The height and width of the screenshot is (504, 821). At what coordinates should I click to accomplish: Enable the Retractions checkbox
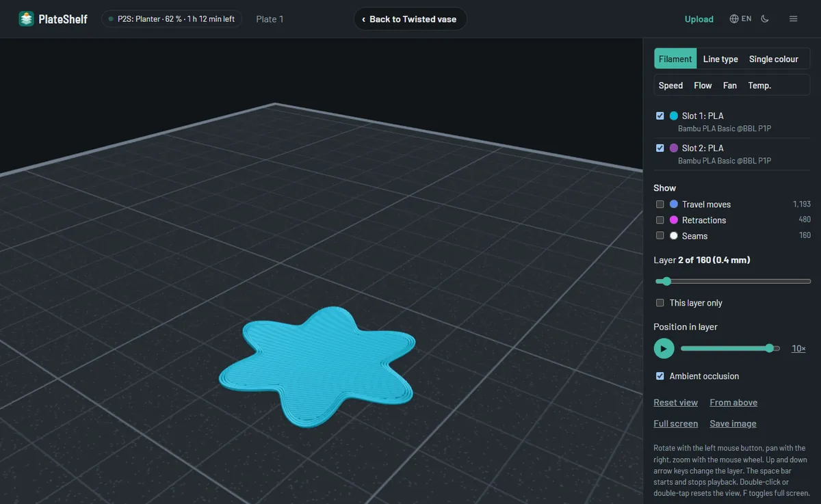pos(660,220)
